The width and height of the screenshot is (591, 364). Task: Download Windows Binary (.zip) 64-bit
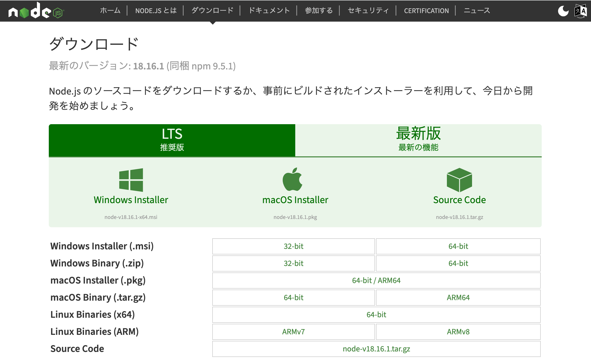(x=458, y=263)
